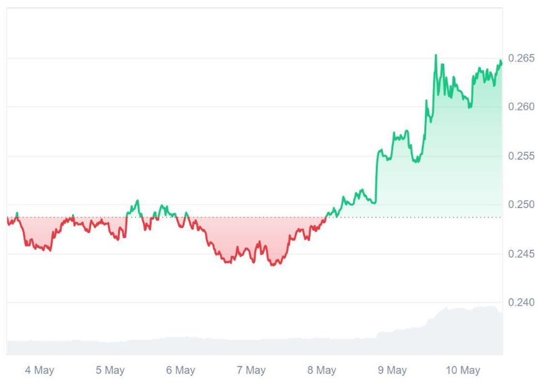
Task: Select the 0.240 y-axis value
Action: tap(521, 303)
